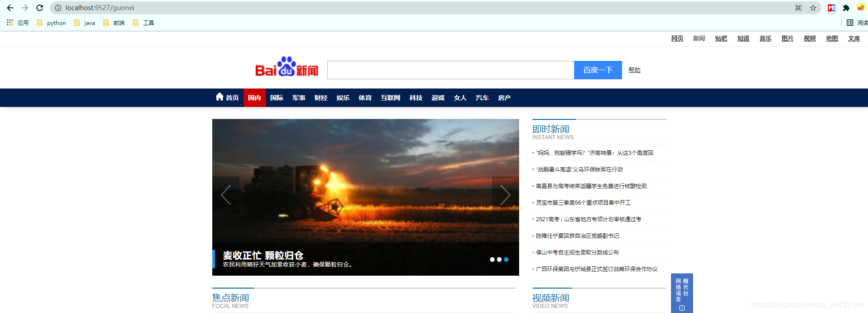Open the Extensions puzzle icon
Viewport: 868px width, 313px height.
(x=846, y=8)
